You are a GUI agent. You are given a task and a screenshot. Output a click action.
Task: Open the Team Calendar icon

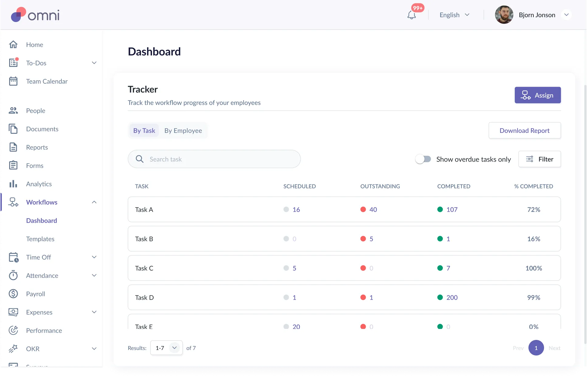13,81
